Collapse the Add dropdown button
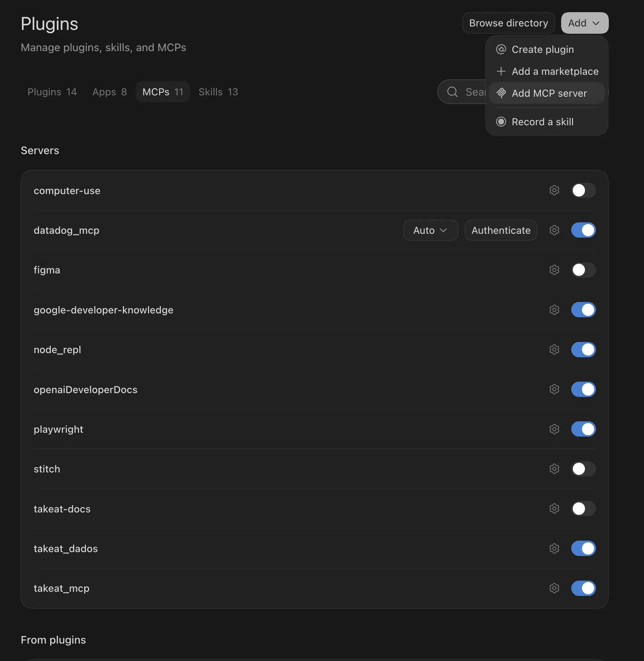 point(584,23)
